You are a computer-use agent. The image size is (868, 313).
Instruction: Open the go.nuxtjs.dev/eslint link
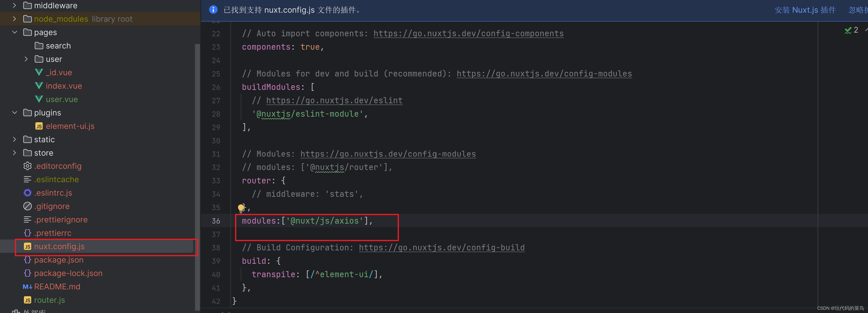pos(334,101)
